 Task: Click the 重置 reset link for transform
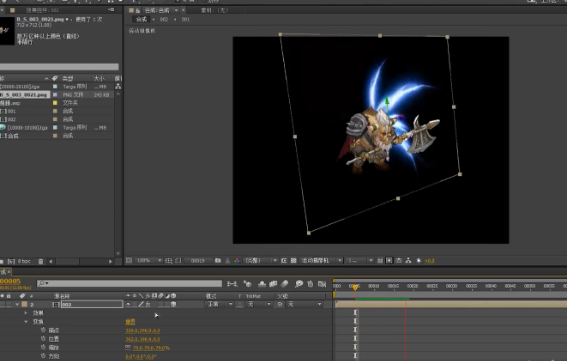coord(130,322)
